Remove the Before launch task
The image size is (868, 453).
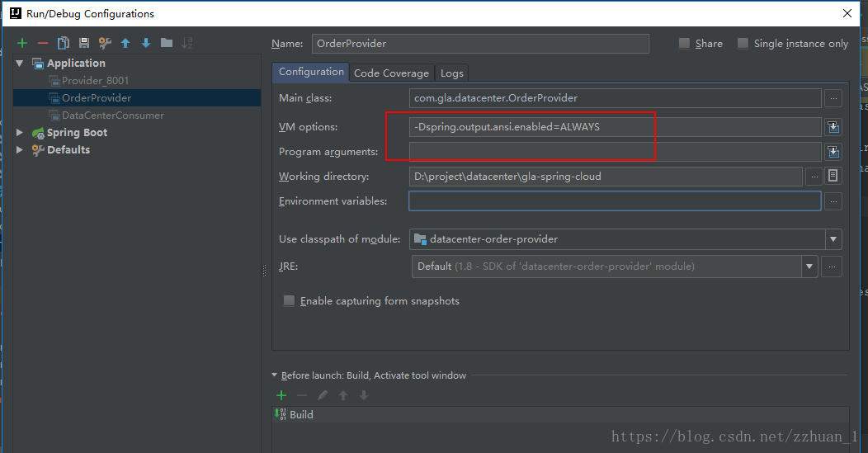(302, 395)
